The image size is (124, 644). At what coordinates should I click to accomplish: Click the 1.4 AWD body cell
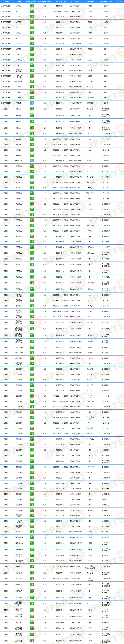click(x=90, y=98)
